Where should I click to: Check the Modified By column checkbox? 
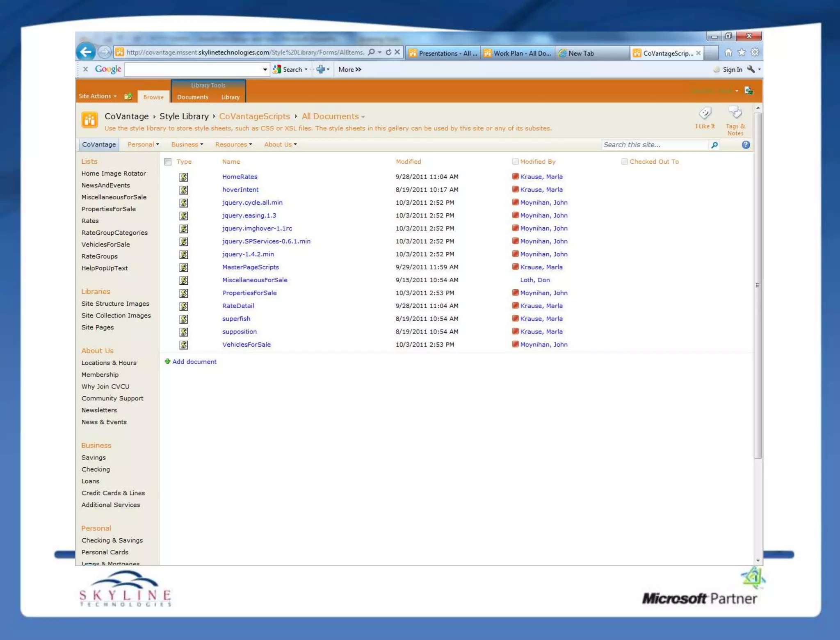pyautogui.click(x=515, y=162)
